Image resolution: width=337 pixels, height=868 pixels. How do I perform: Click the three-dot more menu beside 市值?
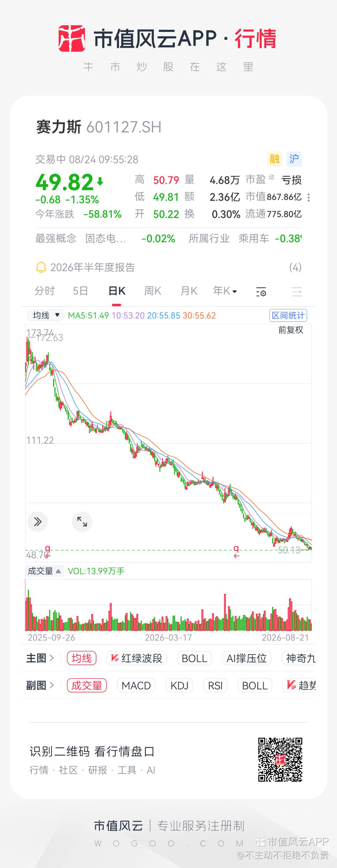pos(309,197)
